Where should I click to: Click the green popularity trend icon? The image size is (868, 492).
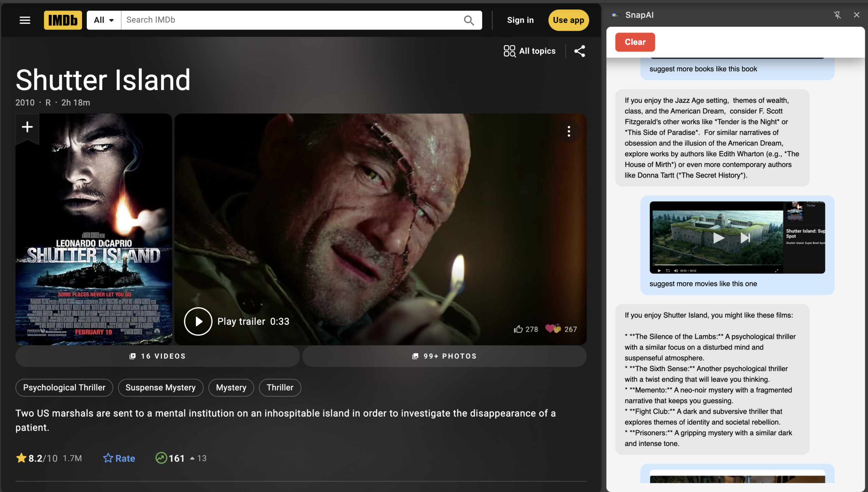pyautogui.click(x=161, y=458)
